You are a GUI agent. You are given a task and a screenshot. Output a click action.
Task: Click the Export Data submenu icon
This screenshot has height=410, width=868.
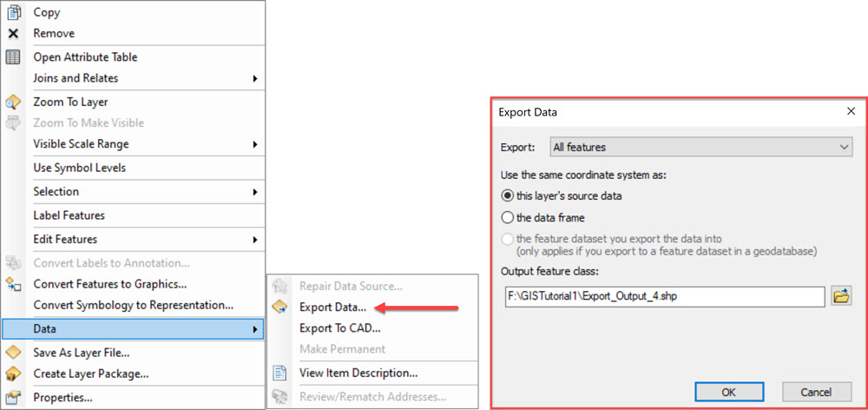click(280, 307)
